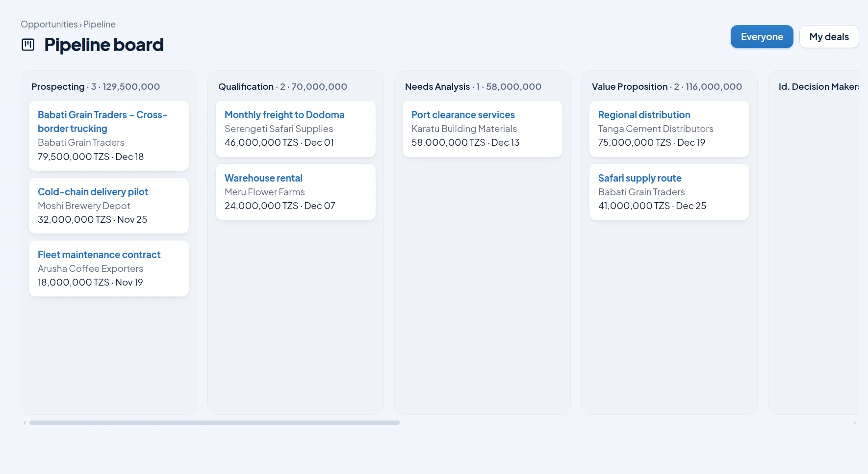
Task: Open Port clearance services deal
Action: (463, 115)
